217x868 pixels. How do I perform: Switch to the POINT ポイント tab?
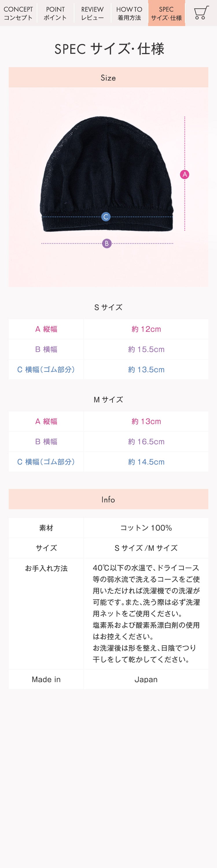point(55,13)
